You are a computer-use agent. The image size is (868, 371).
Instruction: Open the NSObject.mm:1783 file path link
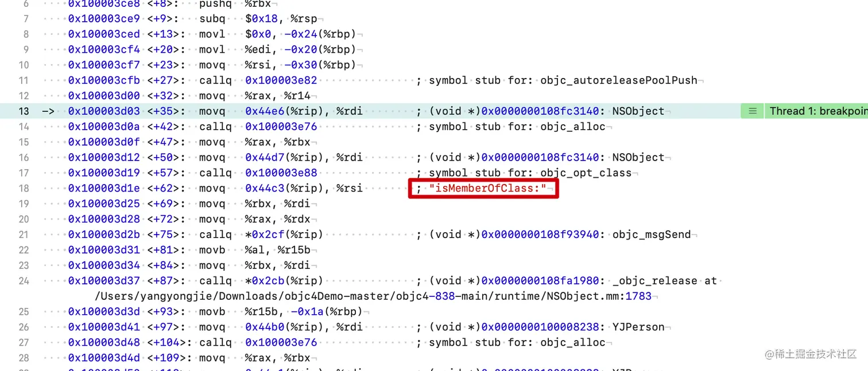click(373, 296)
